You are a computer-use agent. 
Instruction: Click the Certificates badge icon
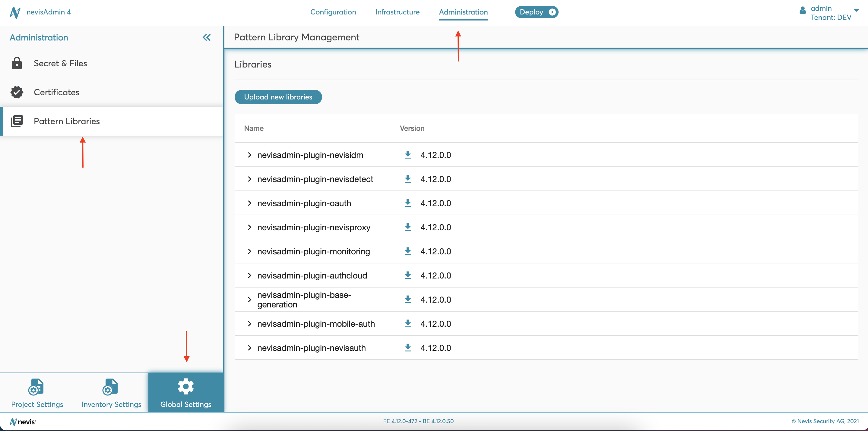pyautogui.click(x=17, y=92)
